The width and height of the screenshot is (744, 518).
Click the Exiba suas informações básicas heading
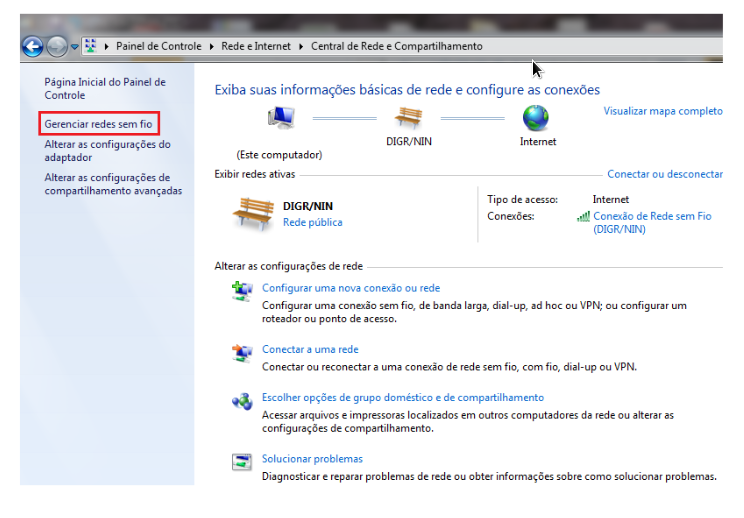point(407,90)
